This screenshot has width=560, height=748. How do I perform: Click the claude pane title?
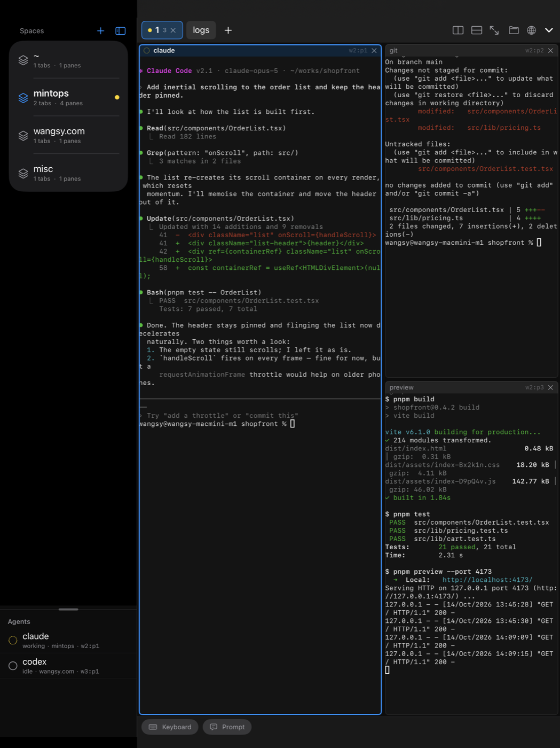(164, 51)
